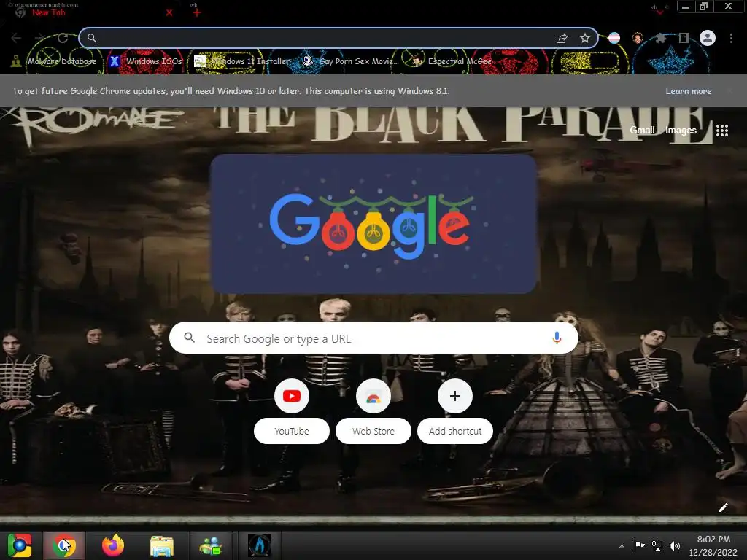The height and width of the screenshot is (560, 747).
Task: Open the volume speaker tray icon
Action: coord(675,545)
